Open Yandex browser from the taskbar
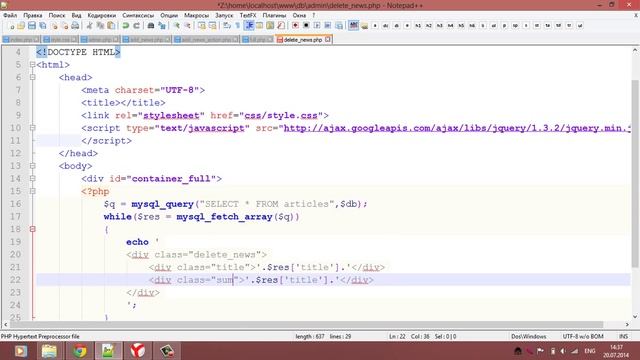Screen dimensions: 640x360 [x=138, y=351]
